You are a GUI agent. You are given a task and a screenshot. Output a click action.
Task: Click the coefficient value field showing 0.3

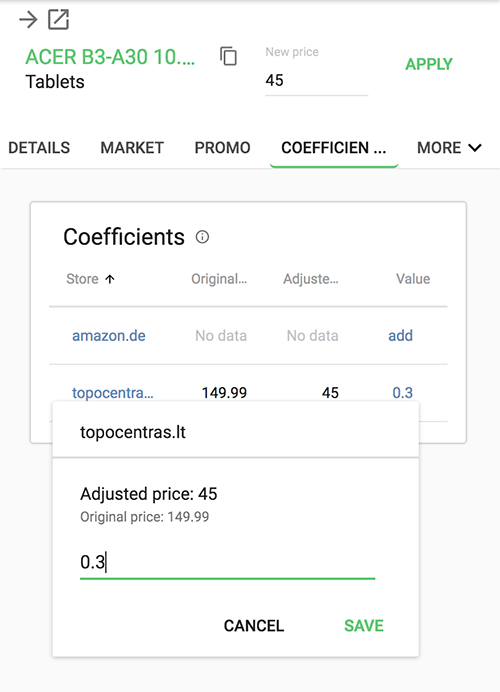pyautogui.click(x=227, y=563)
